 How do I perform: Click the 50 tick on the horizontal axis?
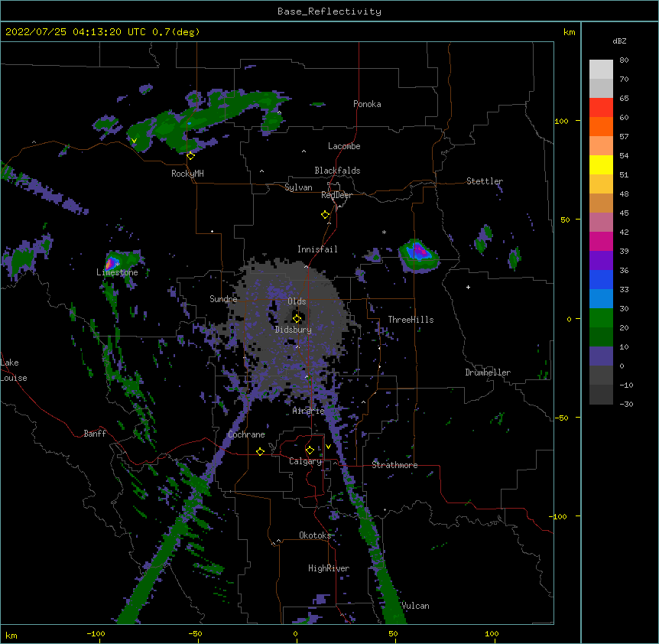pos(393,633)
